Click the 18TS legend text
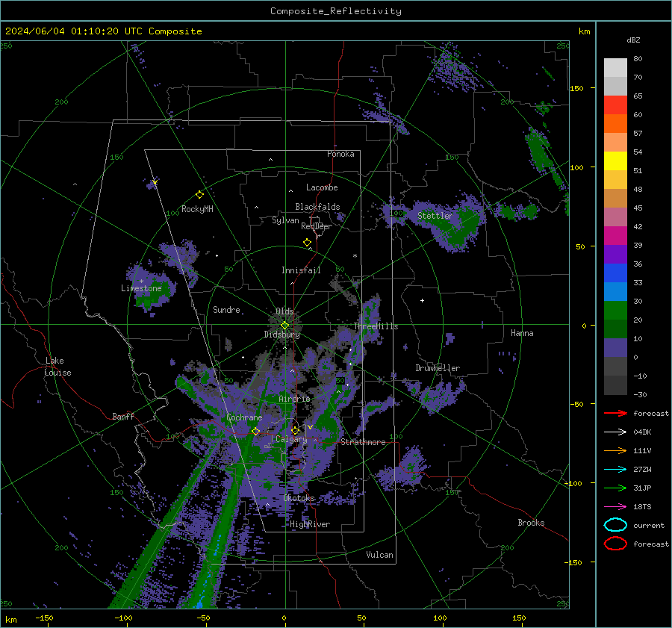This screenshot has width=672, height=628. (x=642, y=507)
